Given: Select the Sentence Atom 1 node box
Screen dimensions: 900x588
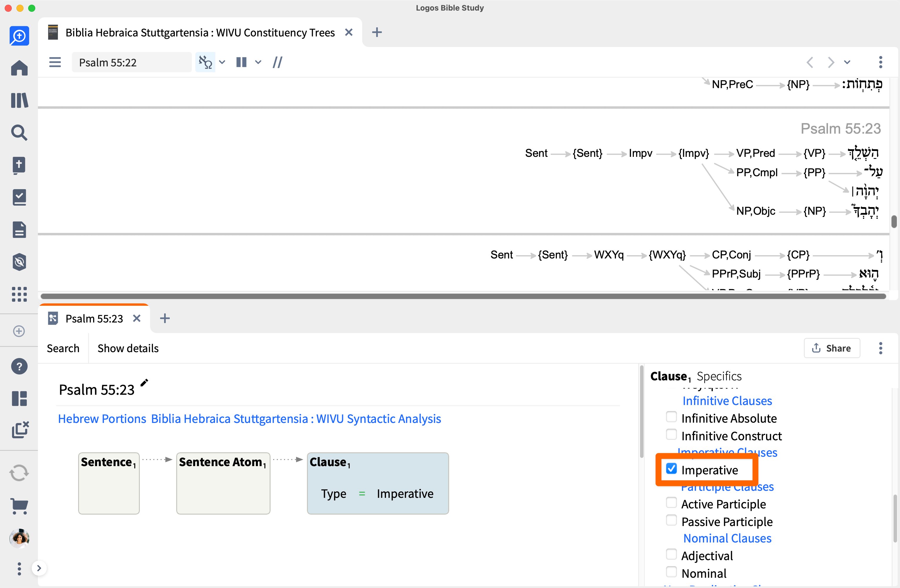Looking at the screenshot, I should 223,483.
